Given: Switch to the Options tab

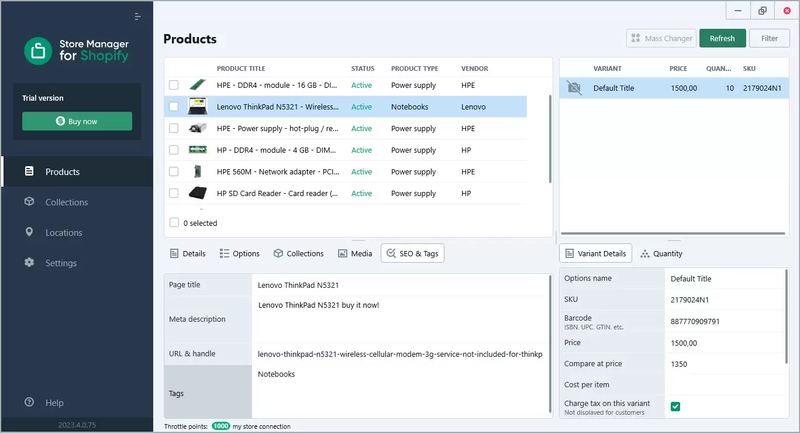Looking at the screenshot, I should click(x=239, y=253).
